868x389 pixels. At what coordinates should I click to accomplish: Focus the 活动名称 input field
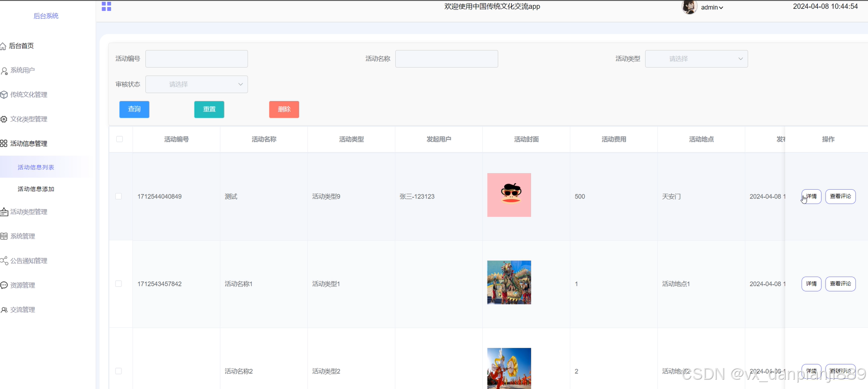(447, 59)
